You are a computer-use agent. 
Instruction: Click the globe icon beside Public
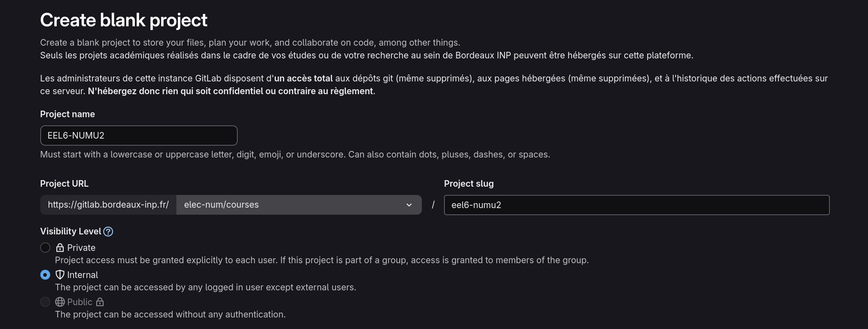pos(60,302)
